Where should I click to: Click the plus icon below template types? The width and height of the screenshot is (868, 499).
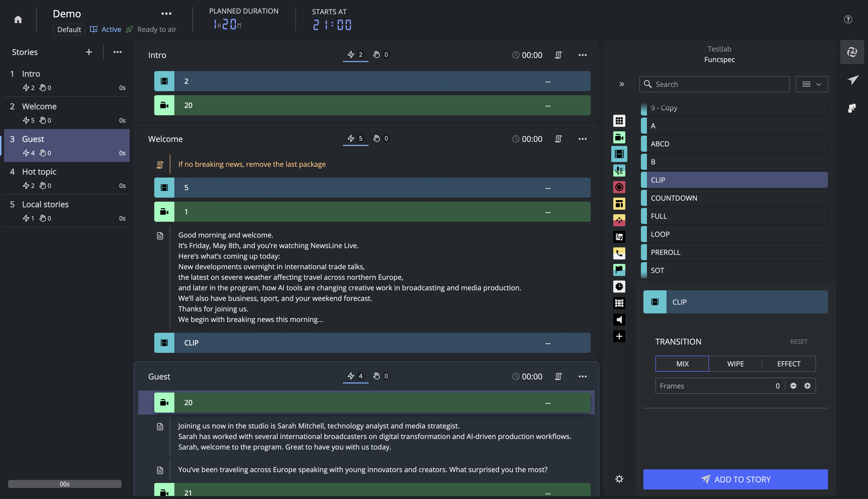tap(619, 336)
